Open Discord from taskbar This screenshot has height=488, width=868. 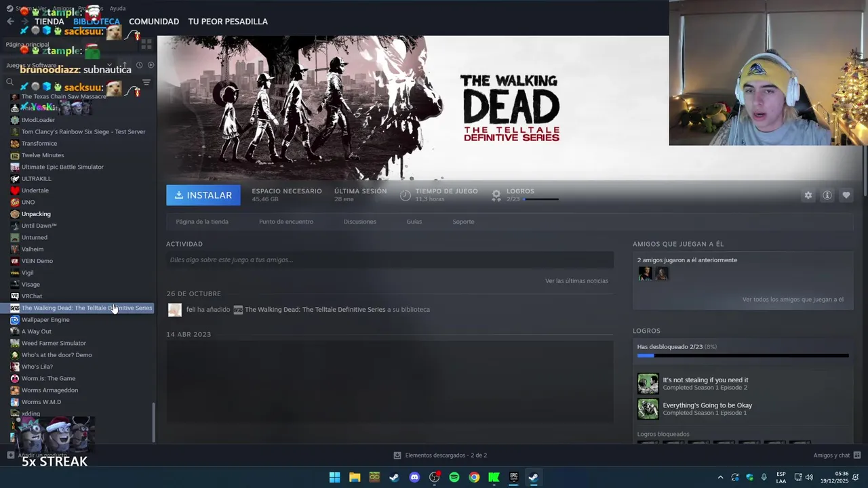(x=414, y=477)
